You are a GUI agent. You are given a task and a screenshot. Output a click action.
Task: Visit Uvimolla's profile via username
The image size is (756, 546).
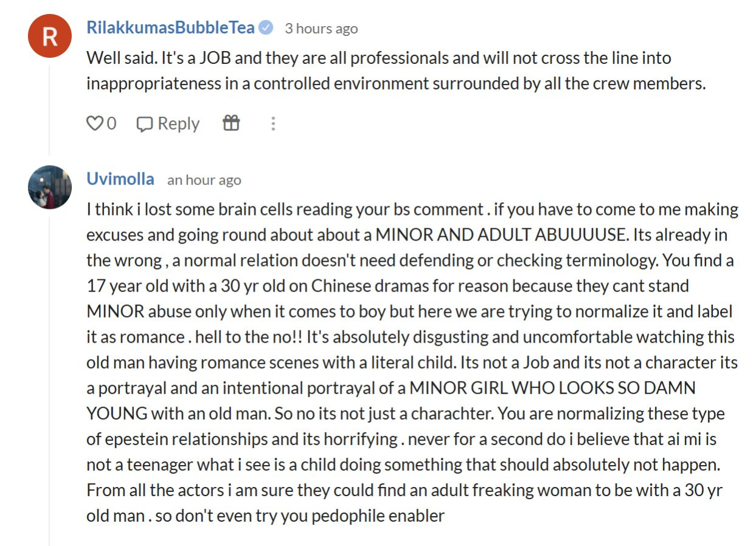pyautogui.click(x=120, y=179)
